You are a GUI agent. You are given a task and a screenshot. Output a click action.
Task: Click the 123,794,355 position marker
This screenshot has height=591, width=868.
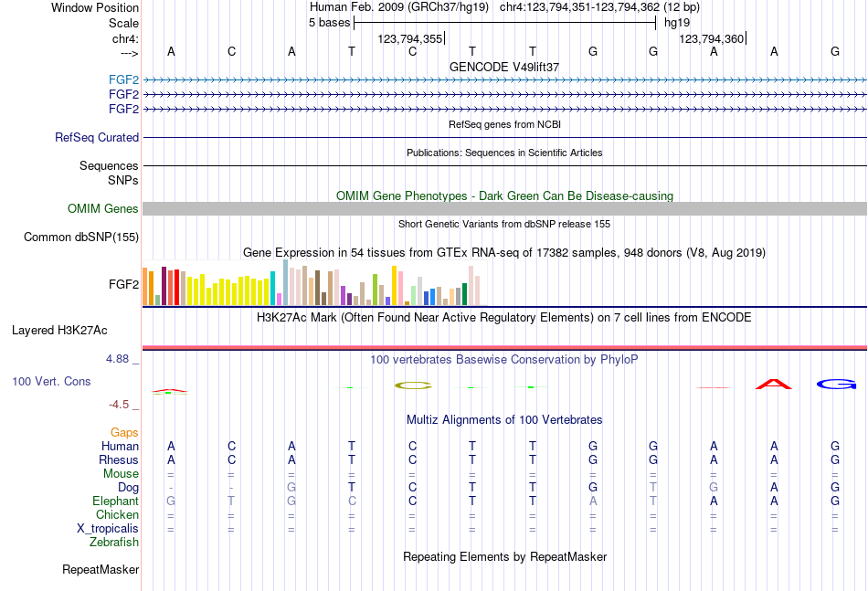pos(411,38)
